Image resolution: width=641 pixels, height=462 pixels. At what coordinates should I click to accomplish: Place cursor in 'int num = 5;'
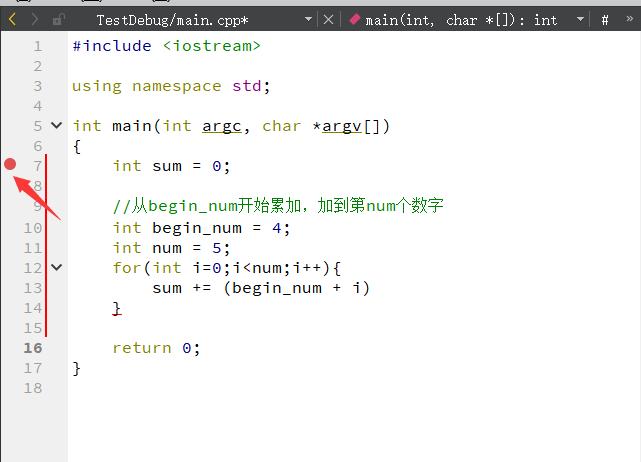coord(172,248)
